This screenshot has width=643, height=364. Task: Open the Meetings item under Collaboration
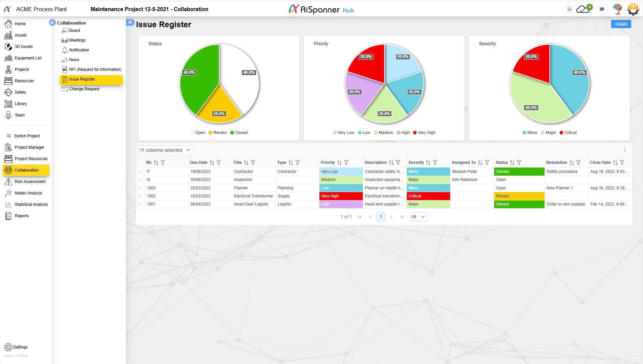point(77,40)
